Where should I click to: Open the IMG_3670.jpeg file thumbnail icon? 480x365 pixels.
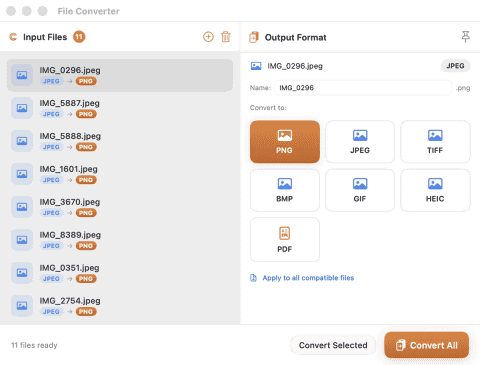[x=22, y=207]
